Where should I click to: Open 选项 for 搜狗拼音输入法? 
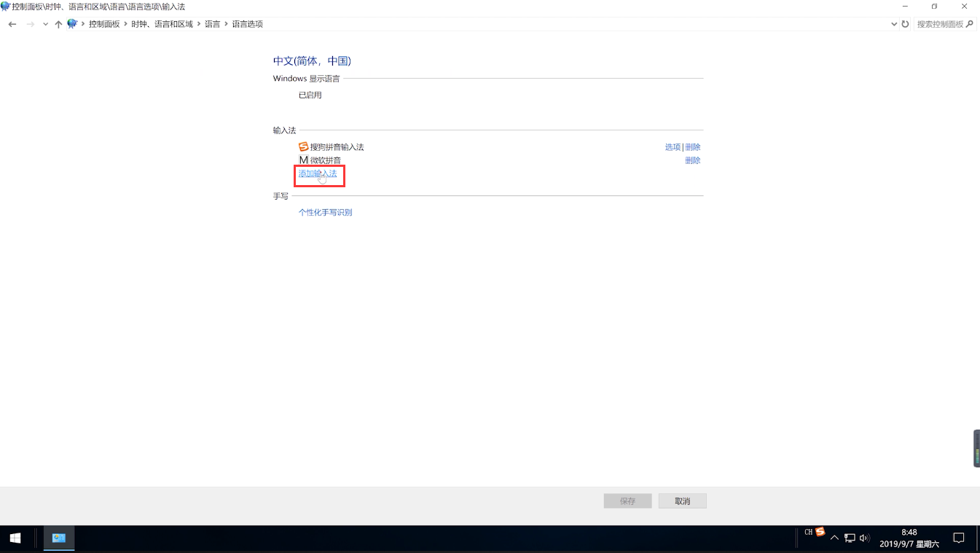[673, 147]
